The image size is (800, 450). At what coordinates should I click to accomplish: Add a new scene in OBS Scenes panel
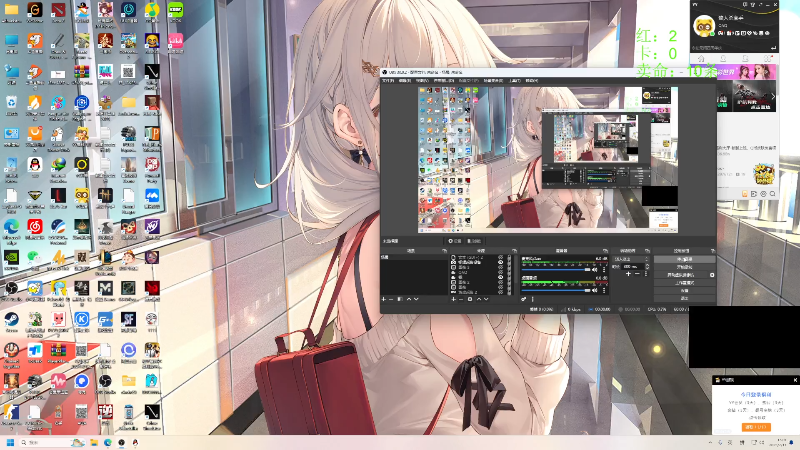pyautogui.click(x=384, y=299)
